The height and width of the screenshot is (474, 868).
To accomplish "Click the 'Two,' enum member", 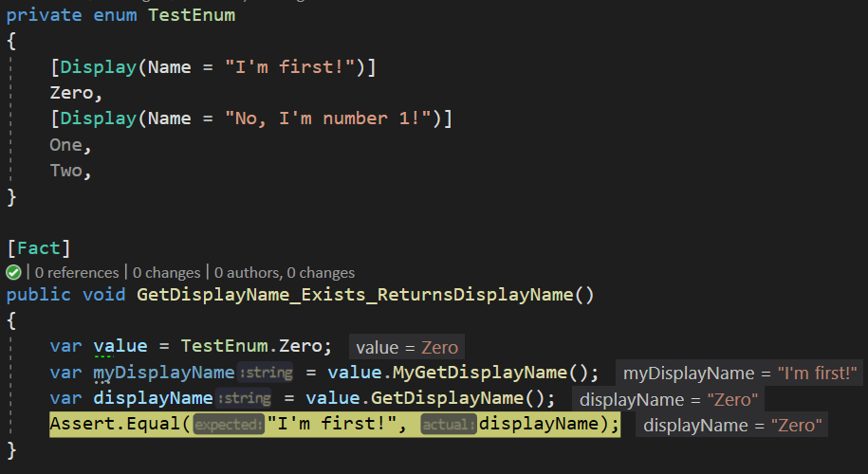I will click(x=70, y=171).
